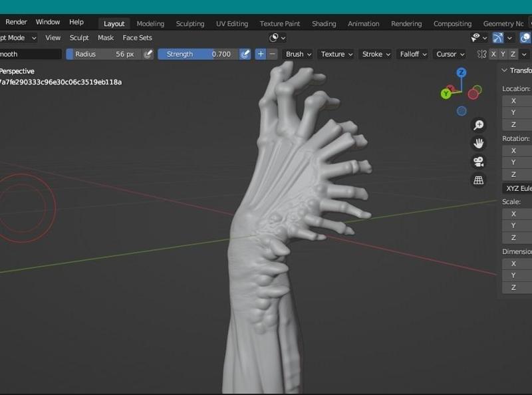Open the Window menu
This screenshot has width=532, height=395.
[48, 22]
